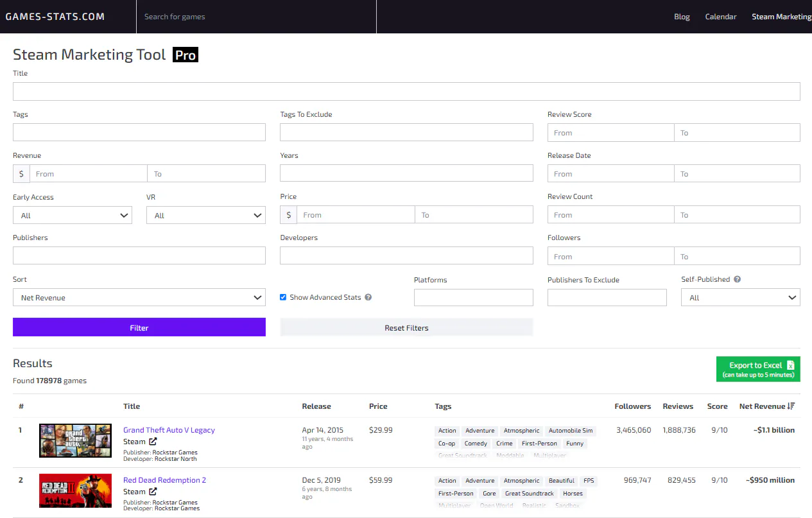Click the Review Count From field
This screenshot has width=812, height=518.
pyautogui.click(x=610, y=214)
